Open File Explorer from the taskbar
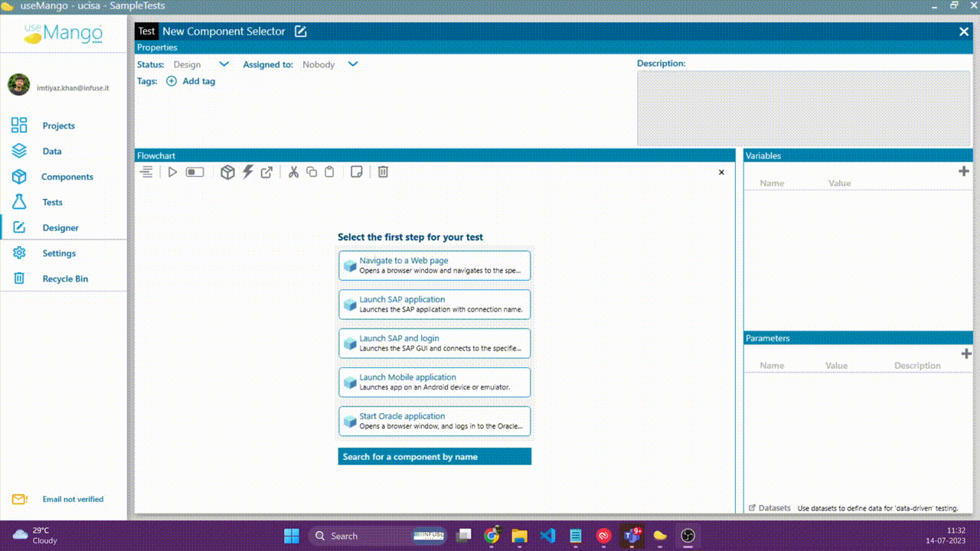The height and width of the screenshot is (551, 980). click(x=520, y=536)
